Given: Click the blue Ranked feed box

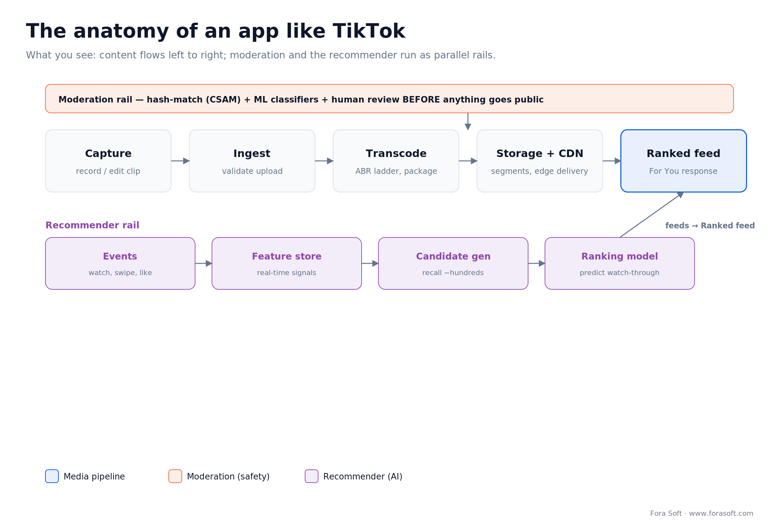Looking at the screenshot, I should point(684,161).
